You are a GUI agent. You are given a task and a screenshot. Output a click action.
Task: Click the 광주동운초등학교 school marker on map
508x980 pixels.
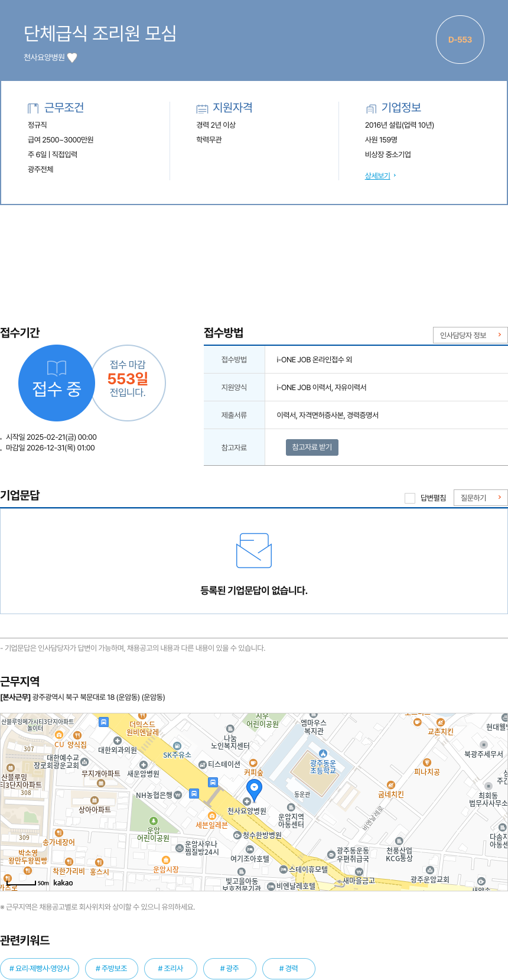323,754
